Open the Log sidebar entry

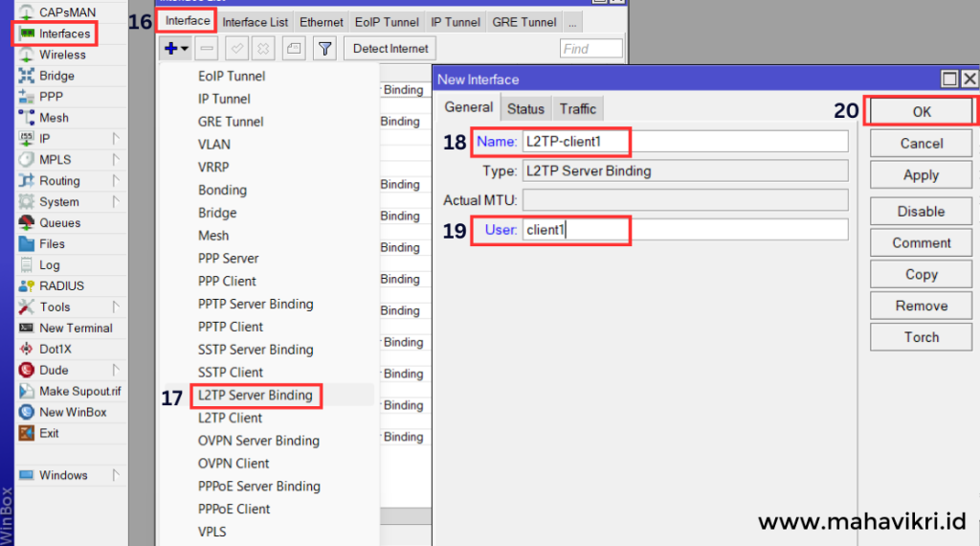coord(49,265)
